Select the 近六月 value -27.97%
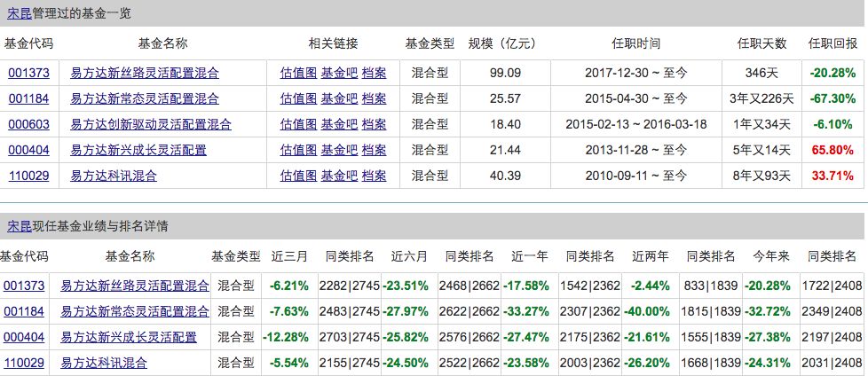 [x=406, y=311]
